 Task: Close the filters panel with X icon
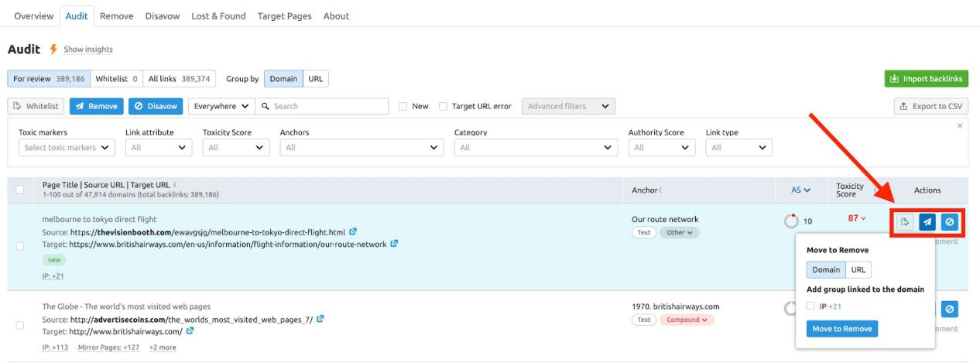960,125
